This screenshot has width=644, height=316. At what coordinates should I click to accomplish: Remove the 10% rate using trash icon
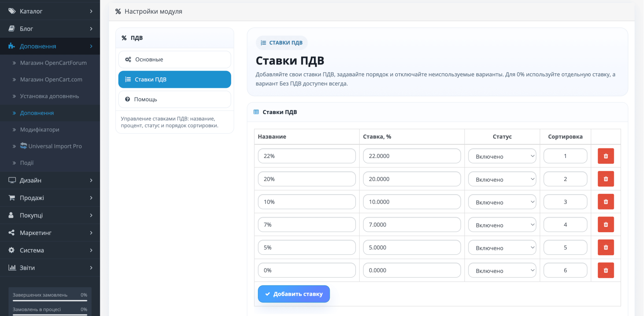click(x=606, y=202)
